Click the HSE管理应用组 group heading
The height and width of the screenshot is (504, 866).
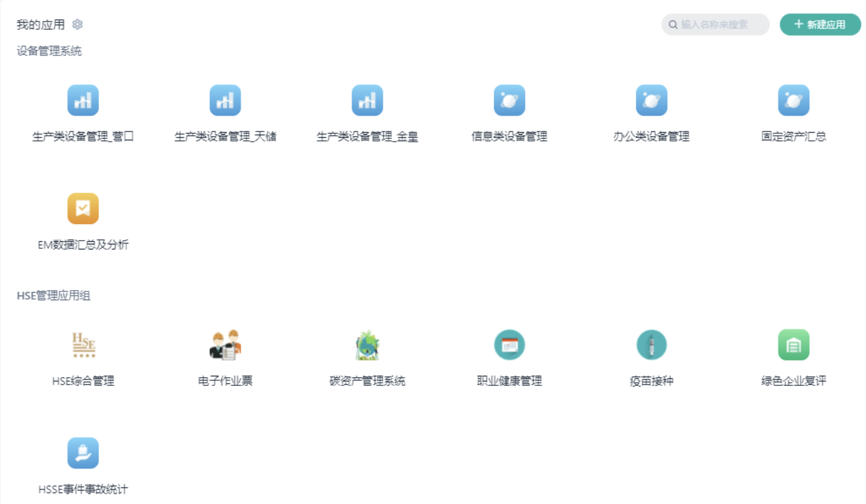(x=53, y=296)
